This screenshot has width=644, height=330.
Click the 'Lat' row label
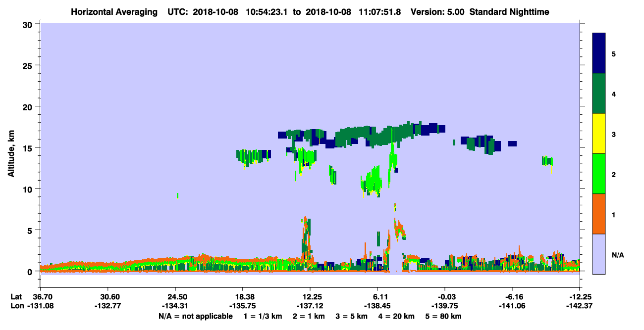tap(16, 296)
